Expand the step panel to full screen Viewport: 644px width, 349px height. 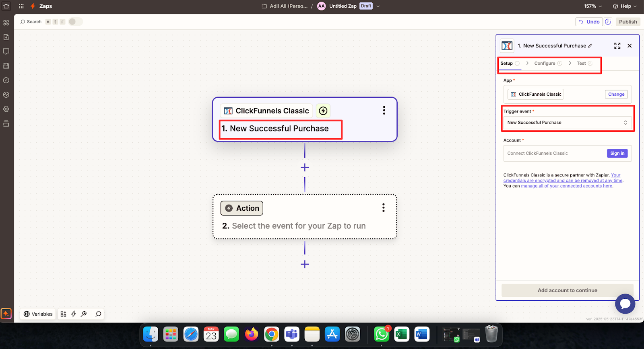click(x=617, y=46)
